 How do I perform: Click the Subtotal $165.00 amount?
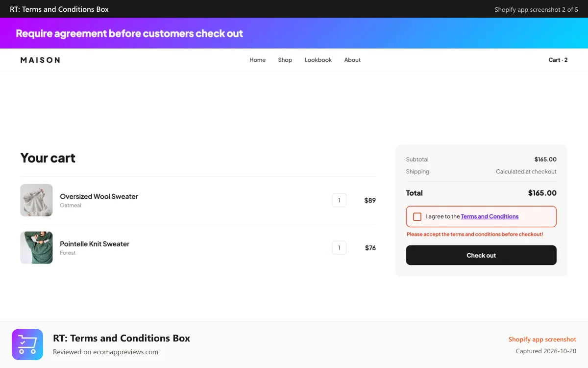tap(545, 159)
